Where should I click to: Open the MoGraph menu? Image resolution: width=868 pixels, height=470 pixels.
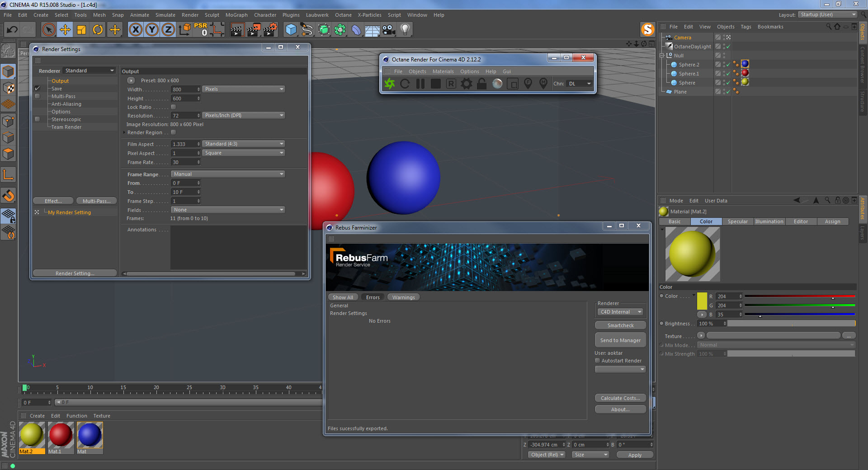pos(236,15)
